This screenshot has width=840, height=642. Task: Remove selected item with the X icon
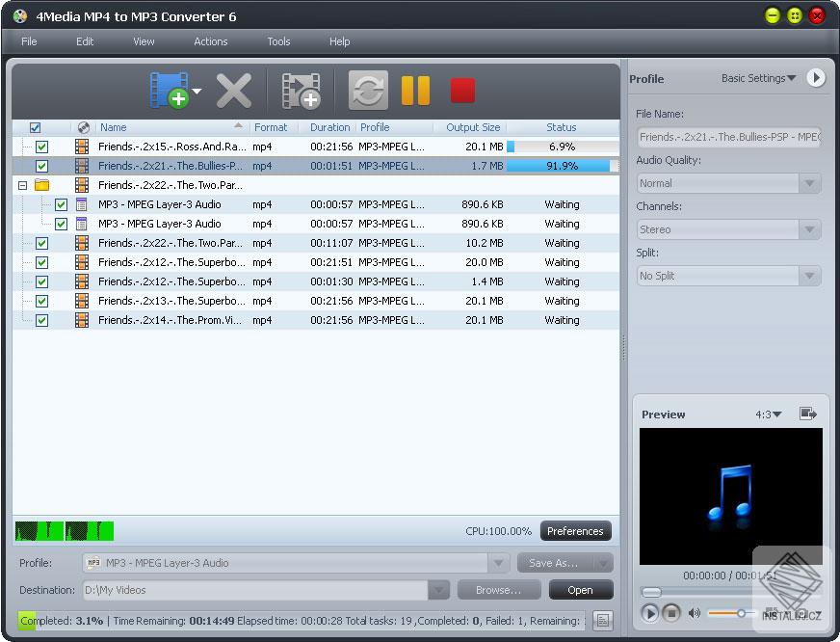point(233,91)
